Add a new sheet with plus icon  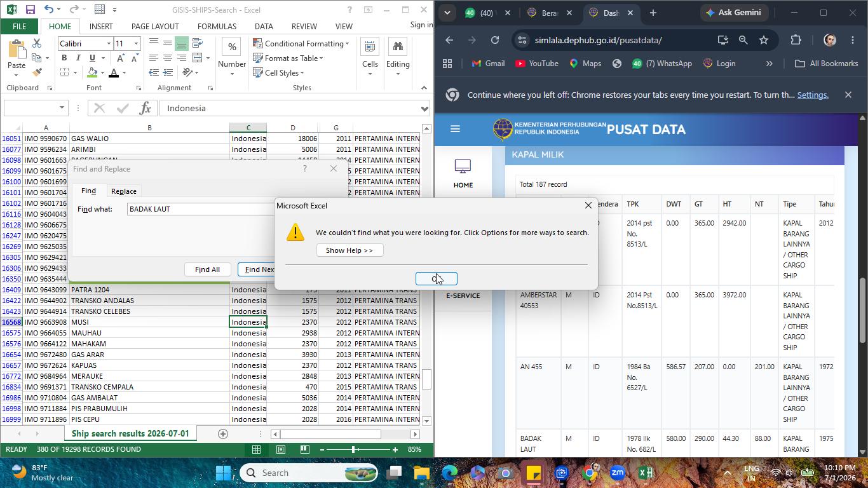click(223, 434)
